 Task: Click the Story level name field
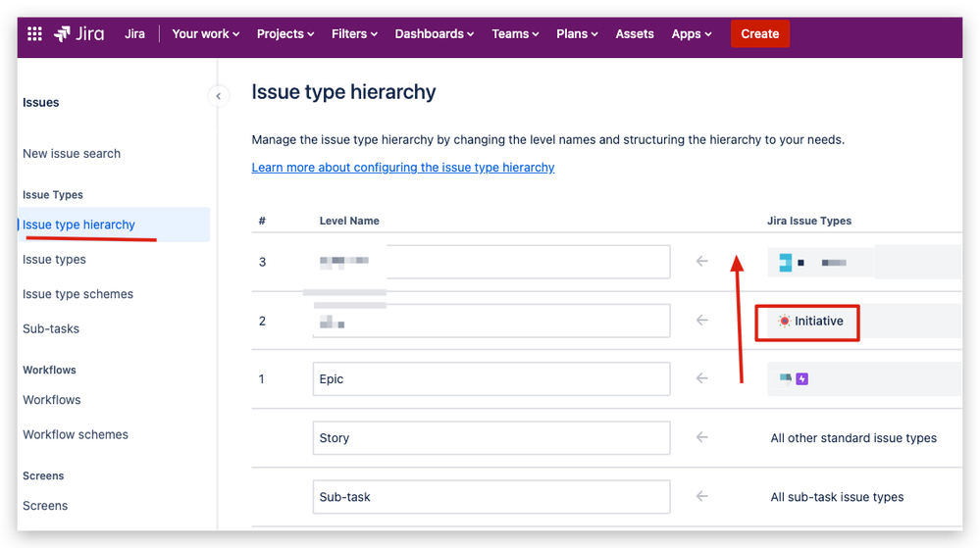click(x=491, y=438)
